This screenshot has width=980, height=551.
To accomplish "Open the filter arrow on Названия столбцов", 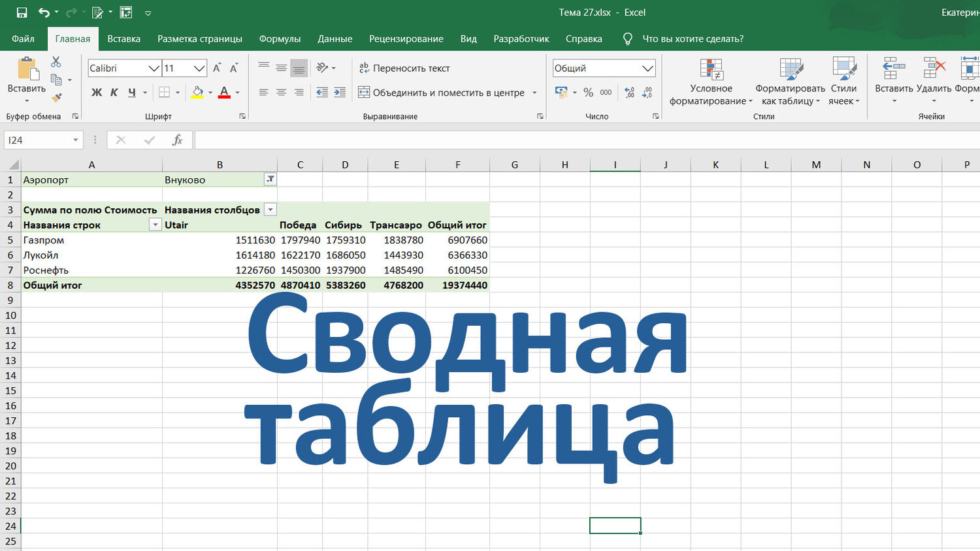I will tap(270, 210).
